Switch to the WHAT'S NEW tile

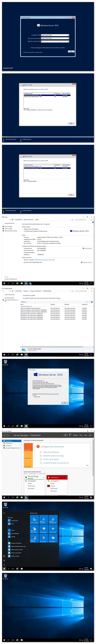(28, 456)
